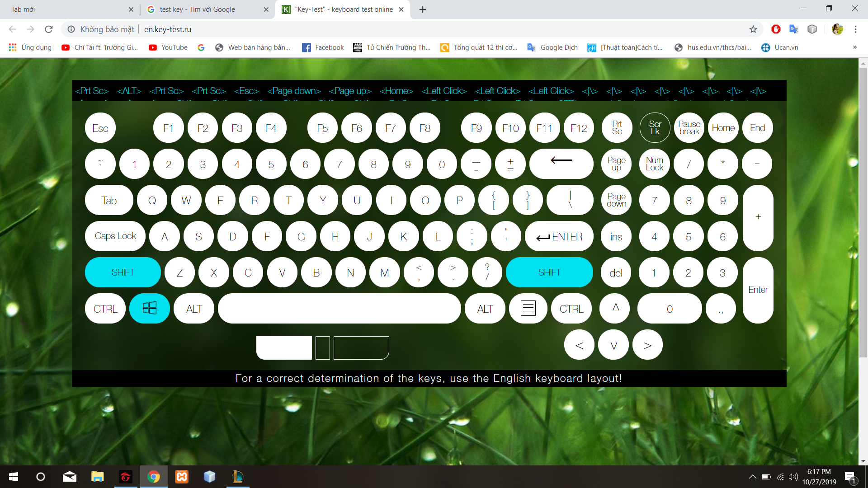Click the right arrow key
The image size is (868, 488).
click(x=647, y=345)
